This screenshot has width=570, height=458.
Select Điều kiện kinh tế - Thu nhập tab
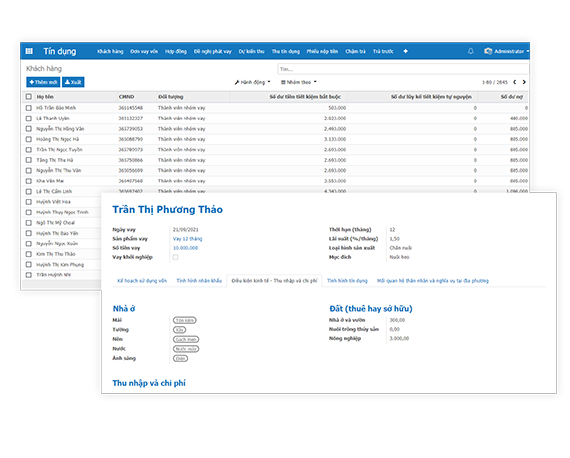[274, 281]
